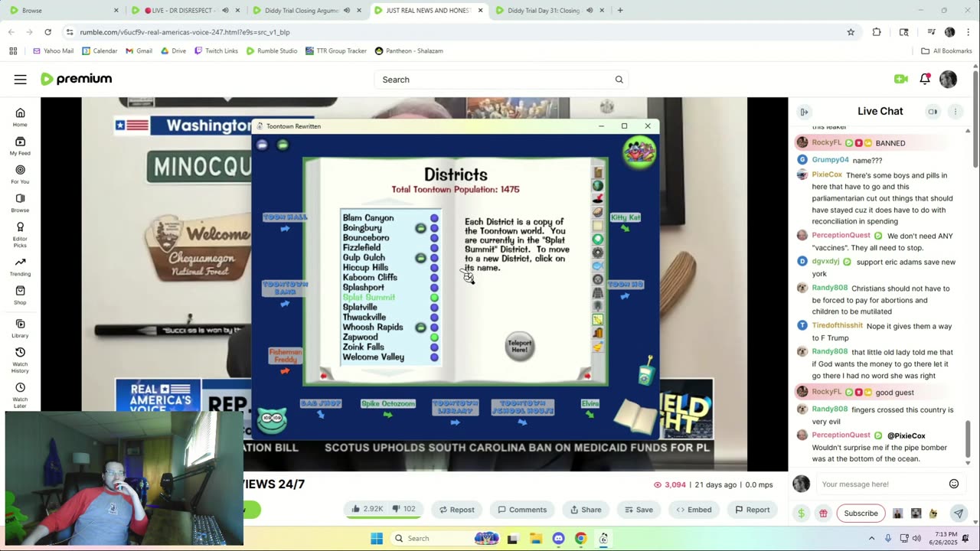This screenshot has width=980, height=551.
Task: Open Rumble notifications bell
Action: point(925,79)
